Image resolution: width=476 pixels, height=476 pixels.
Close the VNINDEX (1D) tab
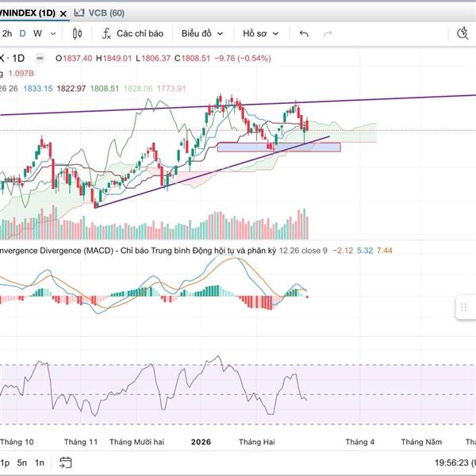[62, 13]
